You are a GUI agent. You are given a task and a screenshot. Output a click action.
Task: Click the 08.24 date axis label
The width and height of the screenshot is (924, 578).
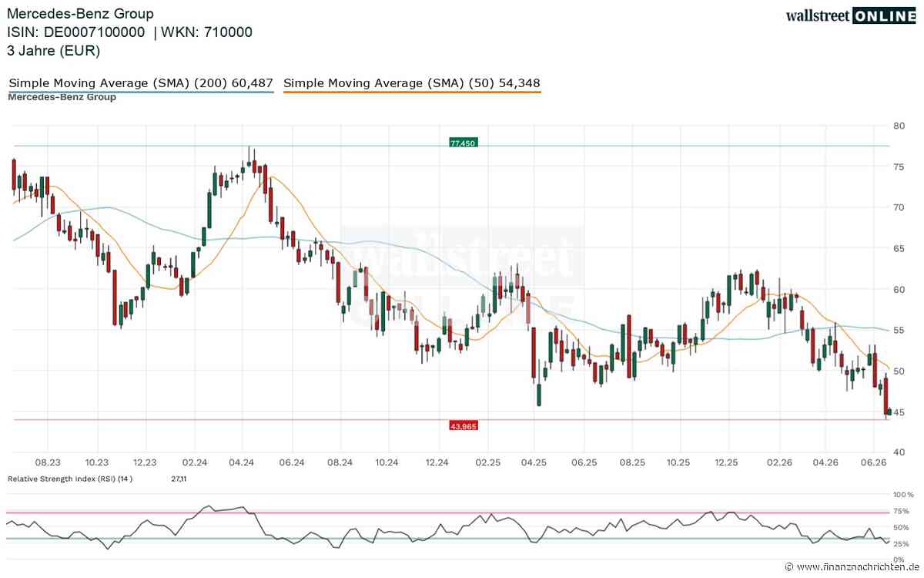click(340, 462)
